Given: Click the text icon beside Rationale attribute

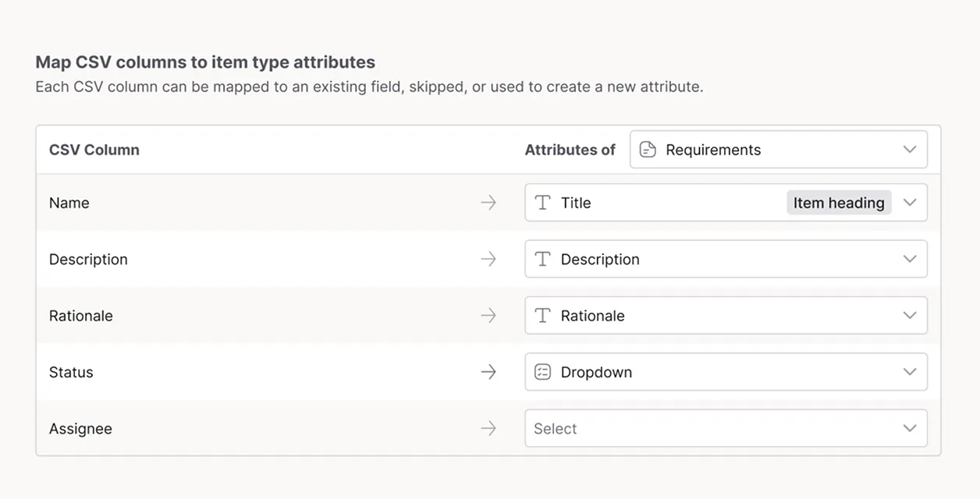Looking at the screenshot, I should click(542, 316).
